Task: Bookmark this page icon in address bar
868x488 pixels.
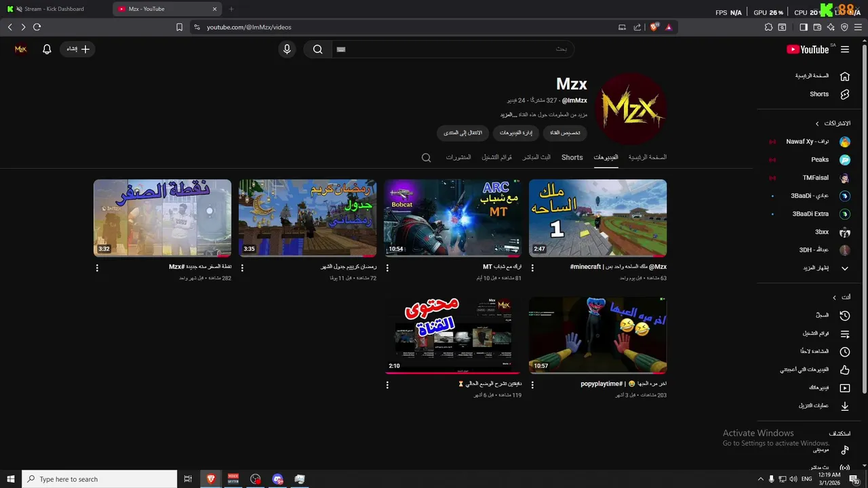Action: click(x=179, y=27)
